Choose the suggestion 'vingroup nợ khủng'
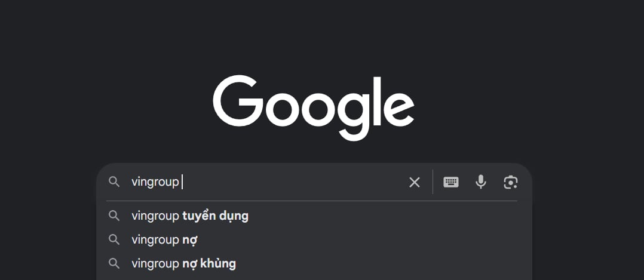Screen dimensions: 644x280 (314, 263)
